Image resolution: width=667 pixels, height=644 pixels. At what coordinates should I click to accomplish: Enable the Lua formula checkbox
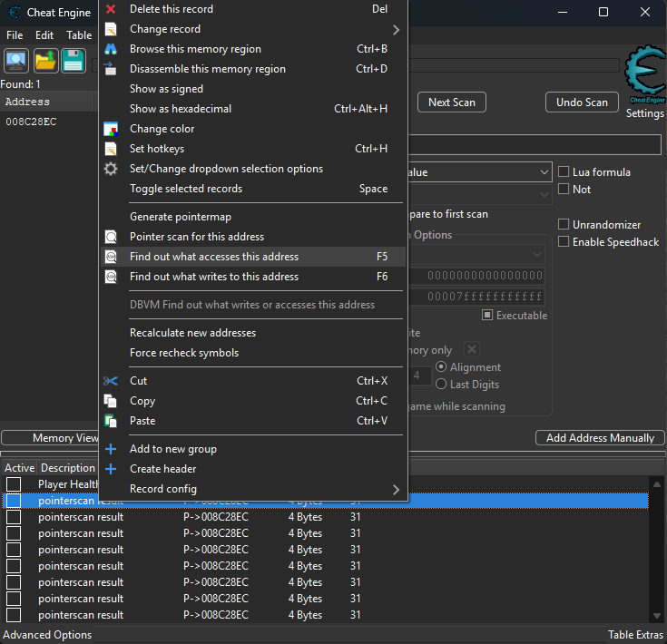(x=564, y=172)
